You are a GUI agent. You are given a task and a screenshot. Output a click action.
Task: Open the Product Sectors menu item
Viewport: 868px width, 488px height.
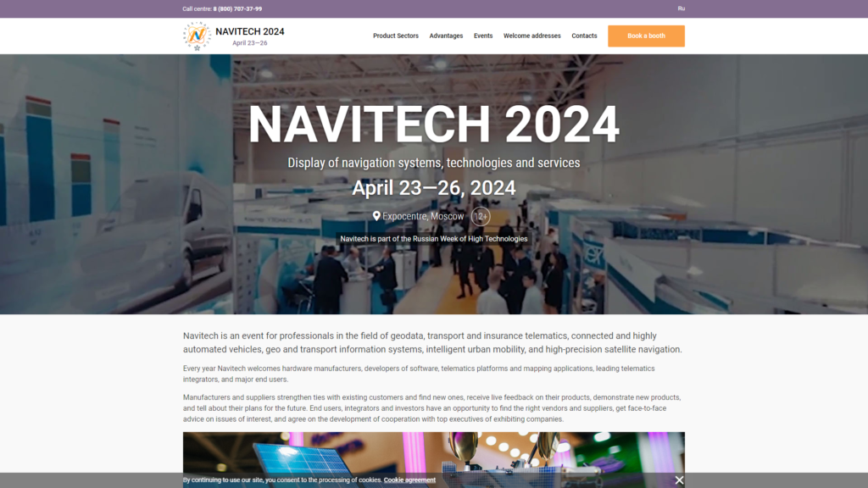[x=396, y=36]
